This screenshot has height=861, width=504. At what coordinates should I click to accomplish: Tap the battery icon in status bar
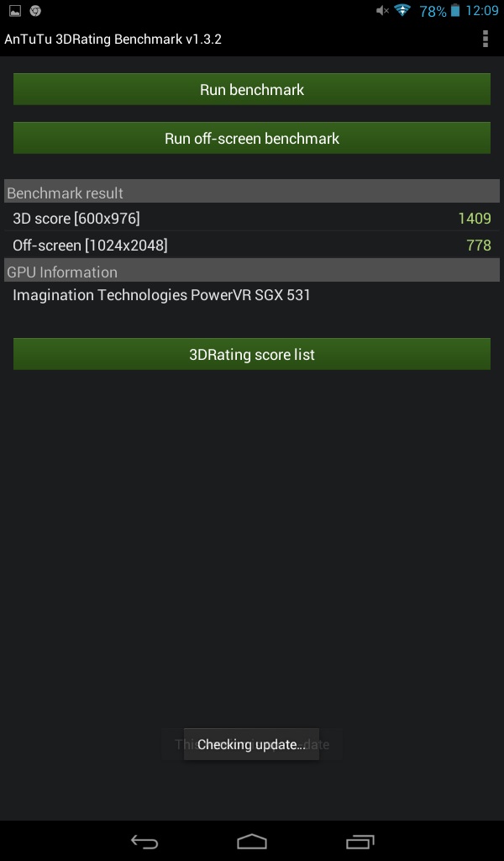click(x=454, y=10)
